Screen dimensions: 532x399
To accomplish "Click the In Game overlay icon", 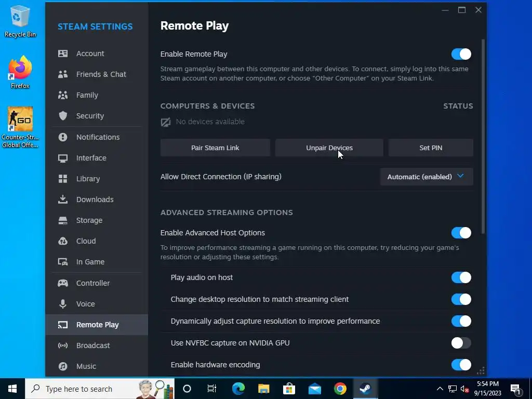I will coord(63,262).
